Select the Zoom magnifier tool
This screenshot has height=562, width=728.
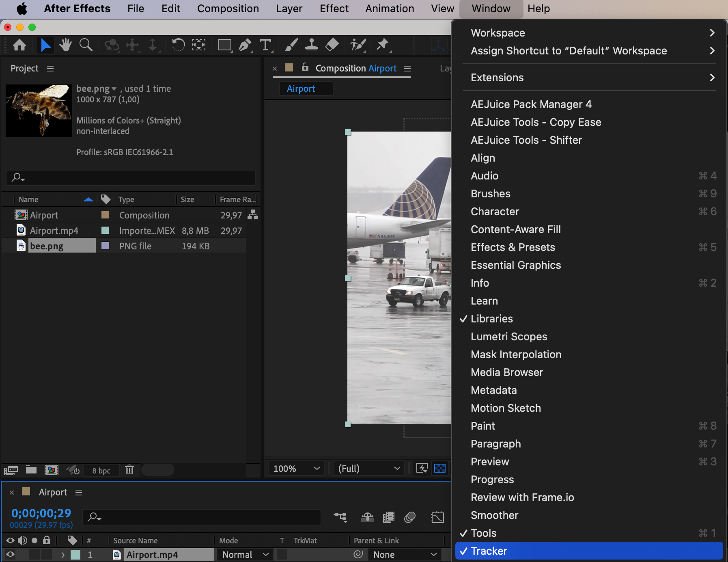coord(86,45)
